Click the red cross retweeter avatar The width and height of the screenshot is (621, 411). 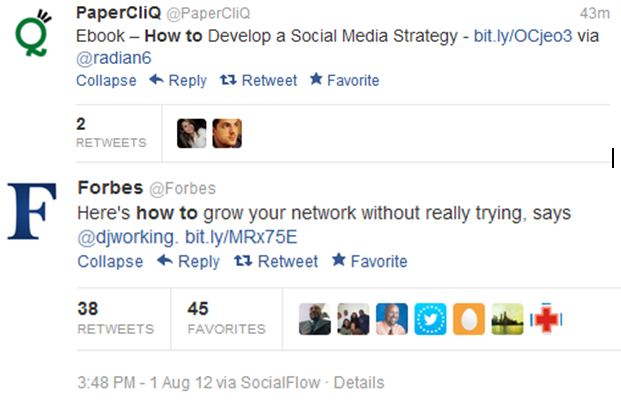546,318
